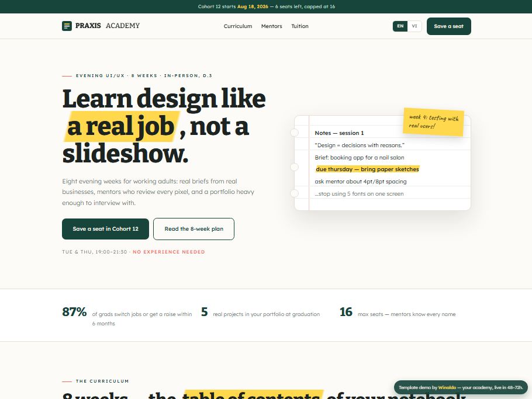Click 'TUE & THU, 19:00–21:30' schedule text
Viewport: 532px width, 399px height.
tap(94, 252)
